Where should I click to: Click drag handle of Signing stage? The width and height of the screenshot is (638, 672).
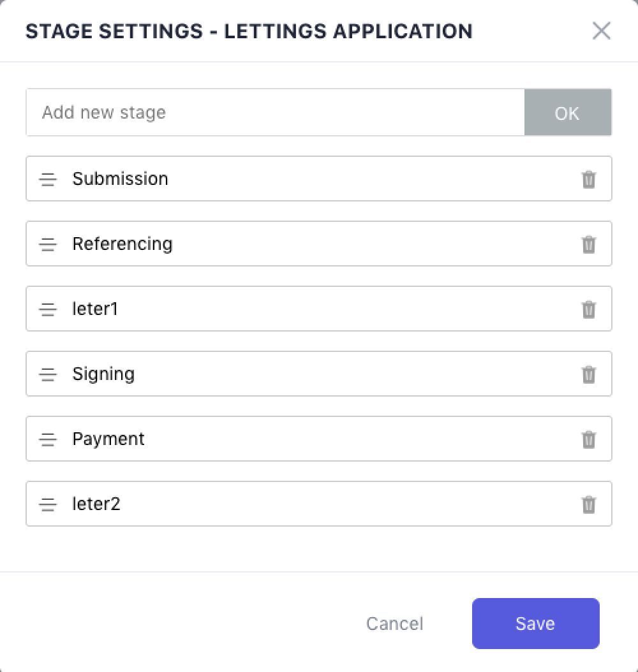(x=48, y=374)
